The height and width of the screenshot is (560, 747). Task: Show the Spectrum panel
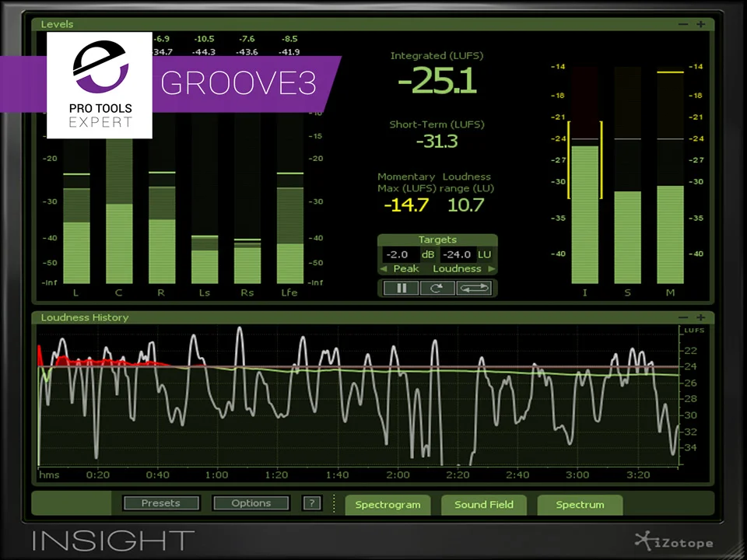coord(580,505)
